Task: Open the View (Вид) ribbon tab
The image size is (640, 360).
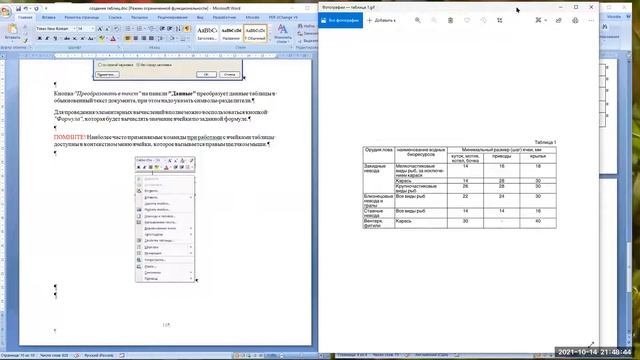Action: pyautogui.click(x=200, y=18)
